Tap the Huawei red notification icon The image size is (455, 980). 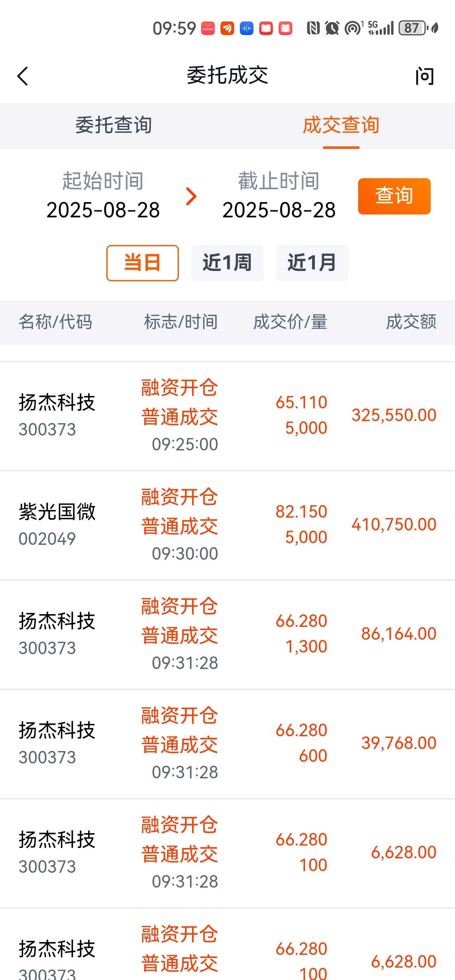coord(208,28)
